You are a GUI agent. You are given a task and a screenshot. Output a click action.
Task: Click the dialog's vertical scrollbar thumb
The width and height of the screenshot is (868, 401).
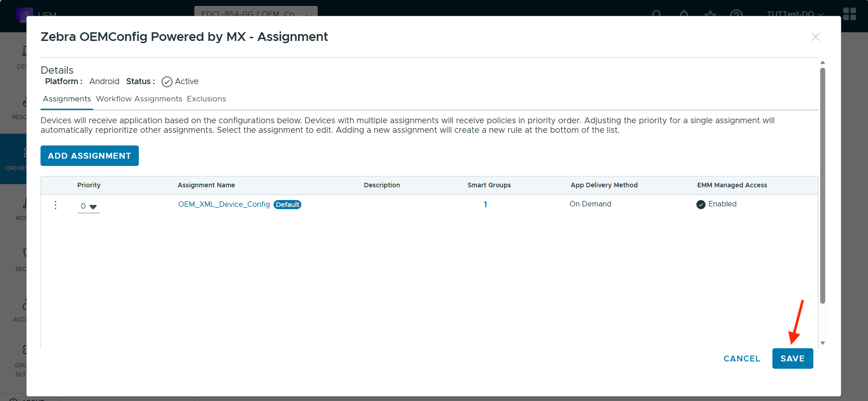tap(822, 182)
